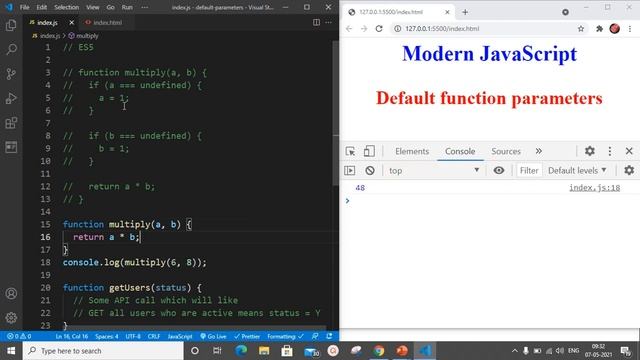The image size is (640, 360).
Task: Clear the console
Action: (x=370, y=170)
